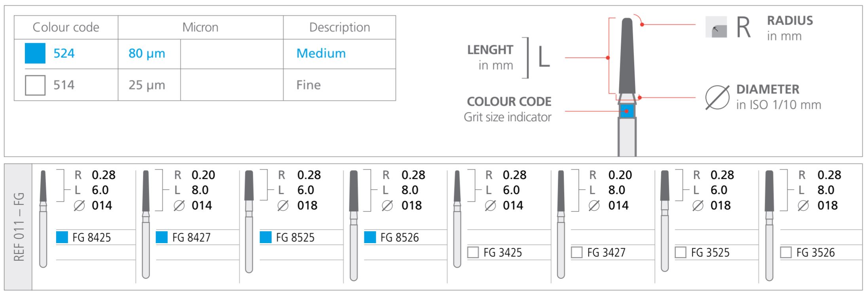Click the FG 8526 product code
The height and width of the screenshot is (295, 868).
399,238
